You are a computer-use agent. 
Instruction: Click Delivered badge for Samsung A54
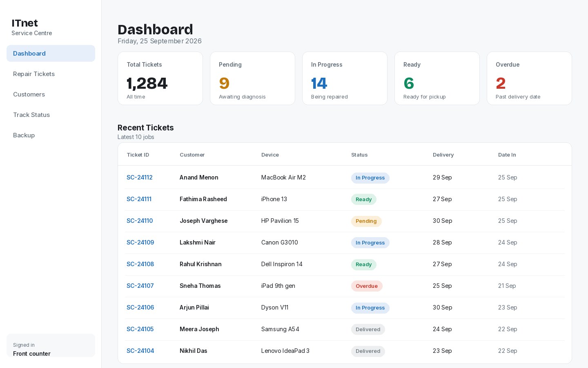(368, 330)
